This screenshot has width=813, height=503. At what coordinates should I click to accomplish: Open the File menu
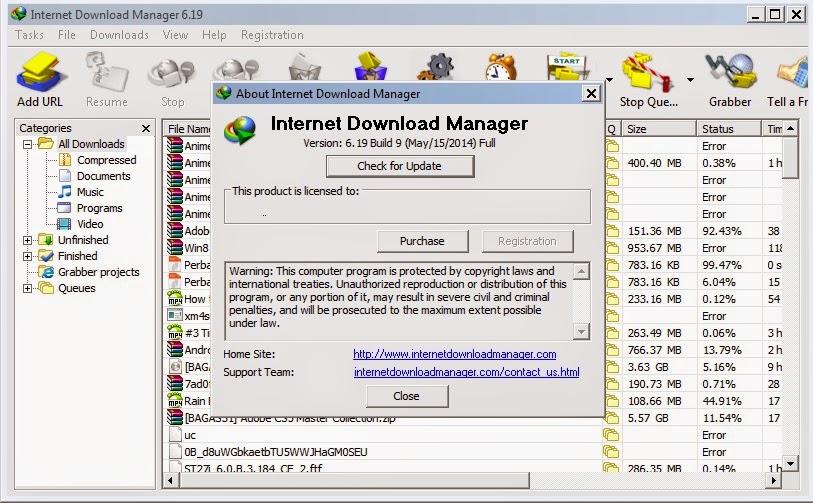click(x=66, y=35)
